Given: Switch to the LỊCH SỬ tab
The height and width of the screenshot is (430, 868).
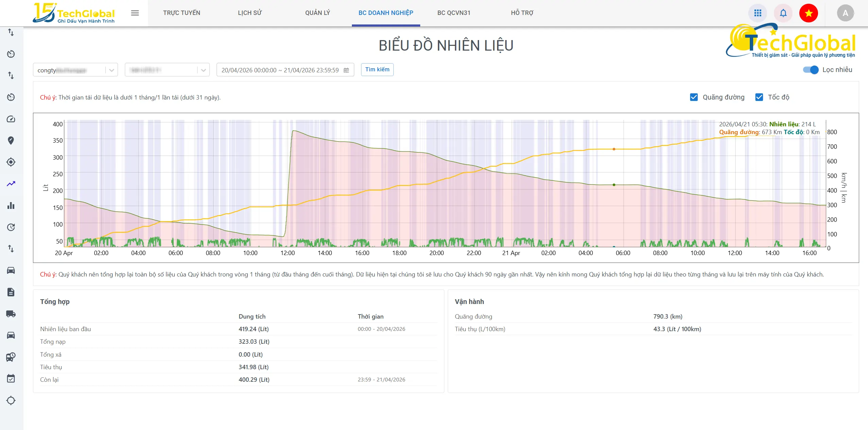Looking at the screenshot, I should point(250,13).
